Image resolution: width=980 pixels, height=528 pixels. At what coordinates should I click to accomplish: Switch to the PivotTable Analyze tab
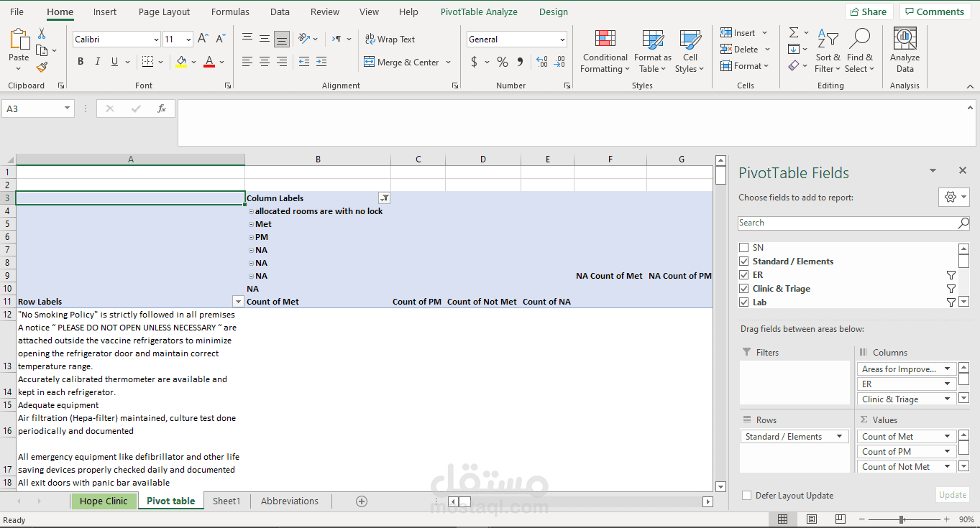pyautogui.click(x=479, y=11)
